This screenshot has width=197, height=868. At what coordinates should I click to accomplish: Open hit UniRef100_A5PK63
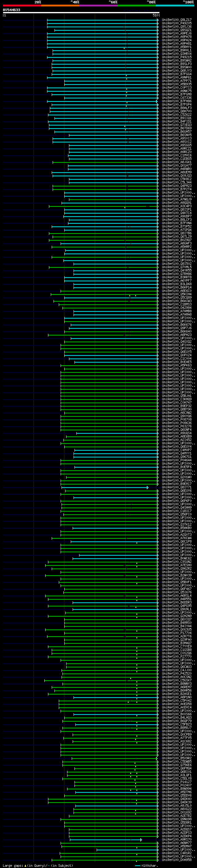pos(177,365)
